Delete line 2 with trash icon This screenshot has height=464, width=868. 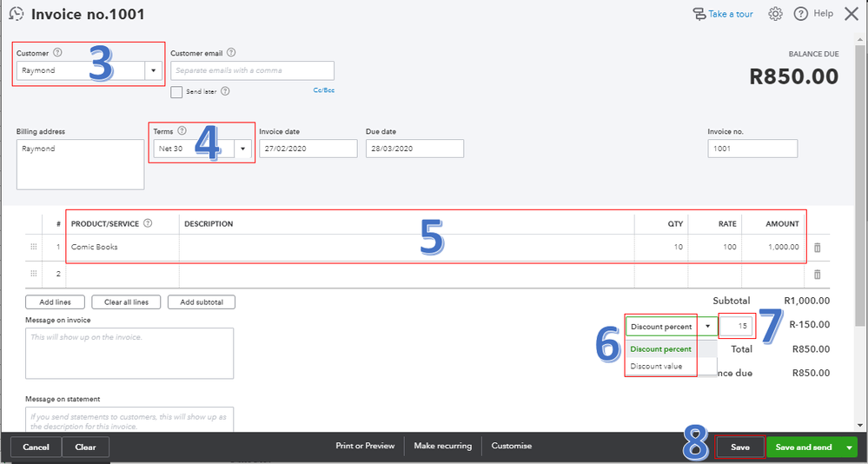[x=817, y=274]
